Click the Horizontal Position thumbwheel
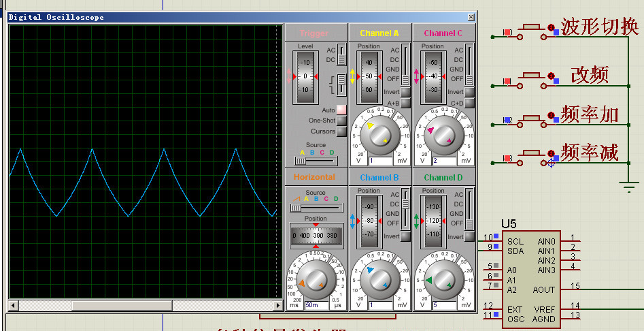Screen dimensions: 644x331 316,236
